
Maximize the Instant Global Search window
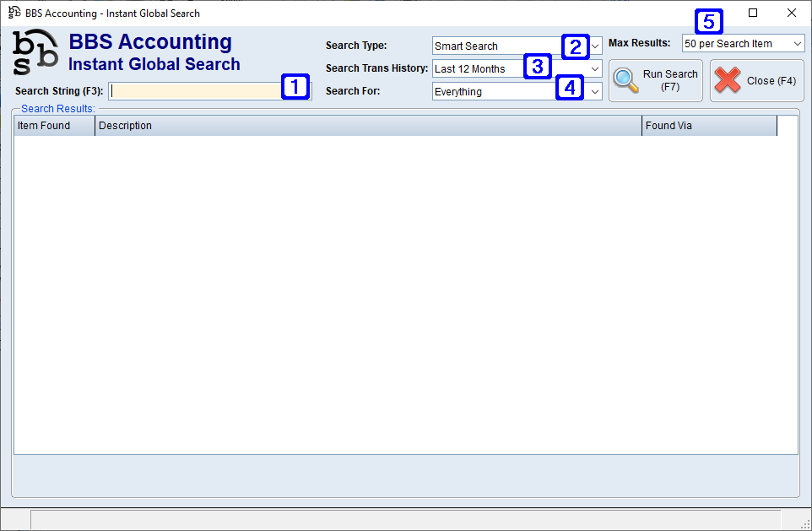(x=753, y=13)
